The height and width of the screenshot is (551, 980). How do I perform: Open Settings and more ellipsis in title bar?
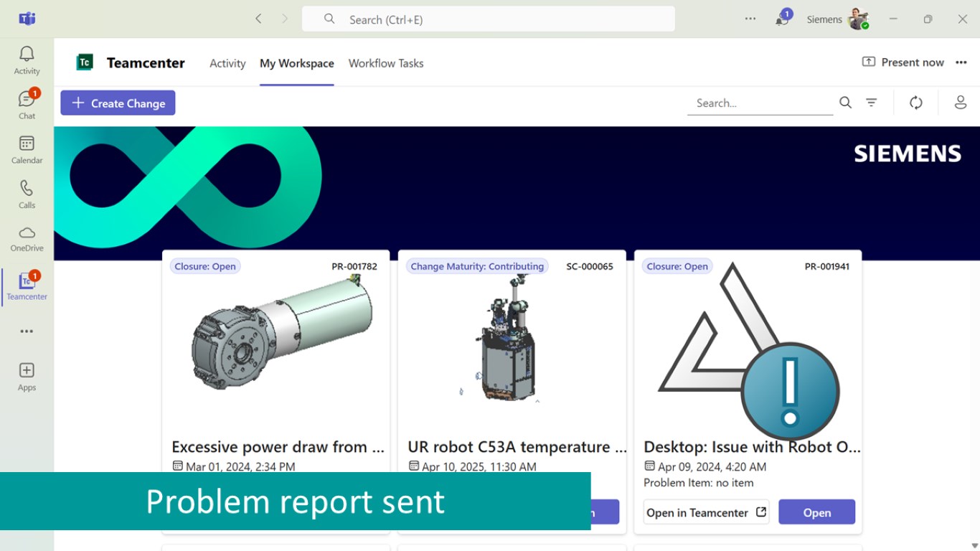point(750,19)
